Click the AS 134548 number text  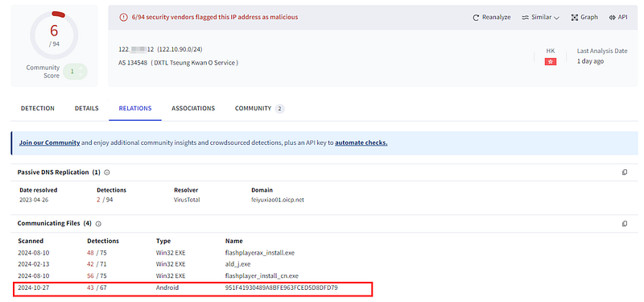pyautogui.click(x=133, y=63)
